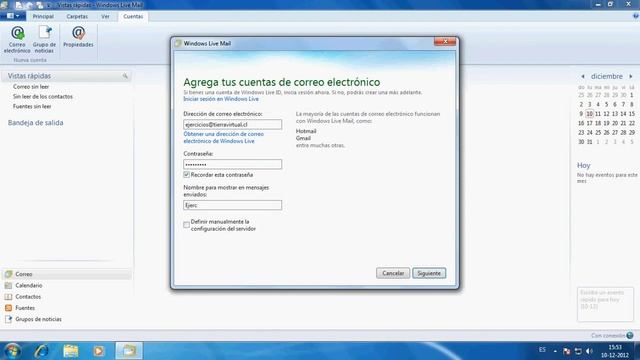Image resolution: width=640 pixels, height=360 pixels.
Task: Click the Action Center flag icon
Action: [x=567, y=351]
